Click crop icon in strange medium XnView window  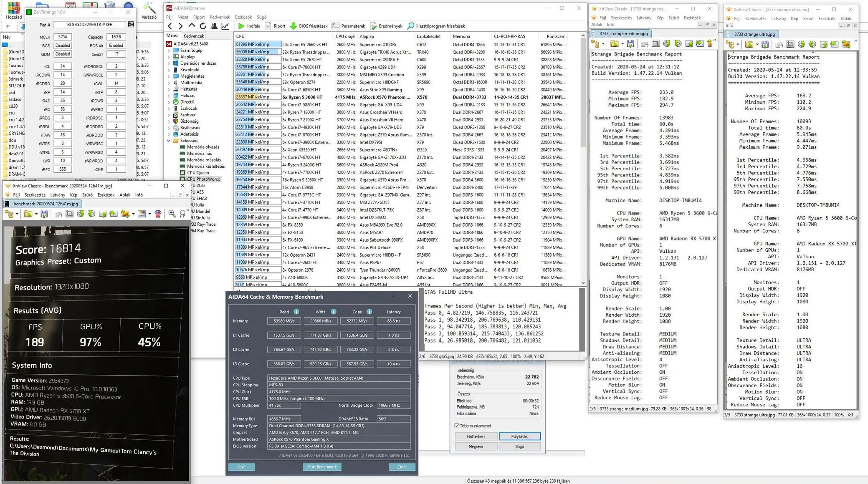[x=655, y=43]
